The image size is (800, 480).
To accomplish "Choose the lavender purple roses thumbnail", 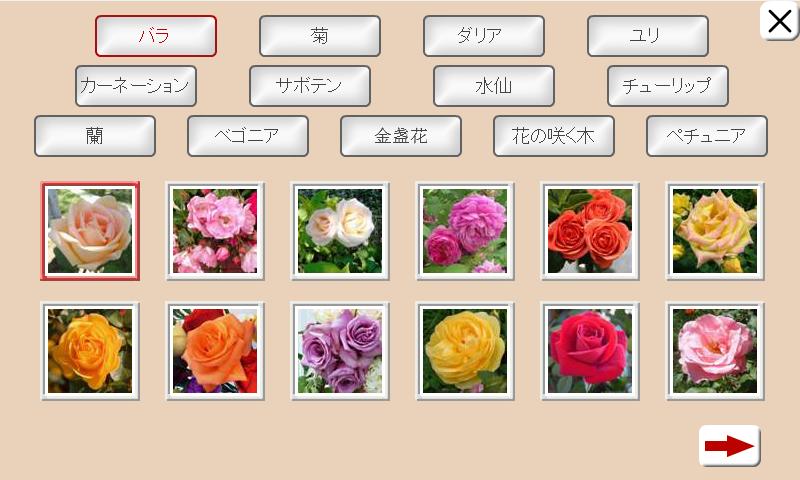I will pyautogui.click(x=340, y=351).
